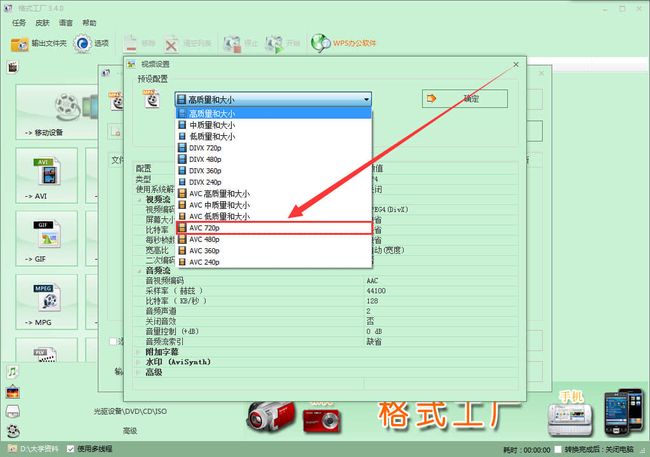
Task: Open the 帮助 help menu
Action: point(89,23)
